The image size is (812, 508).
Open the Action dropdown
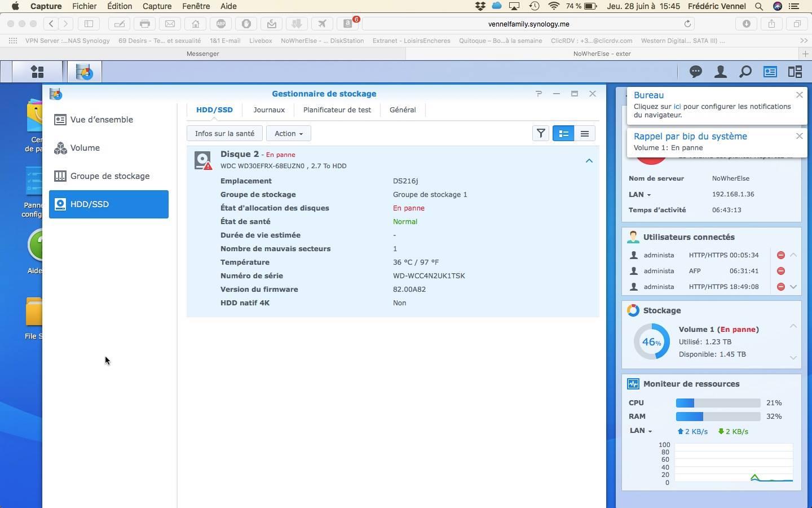(288, 134)
